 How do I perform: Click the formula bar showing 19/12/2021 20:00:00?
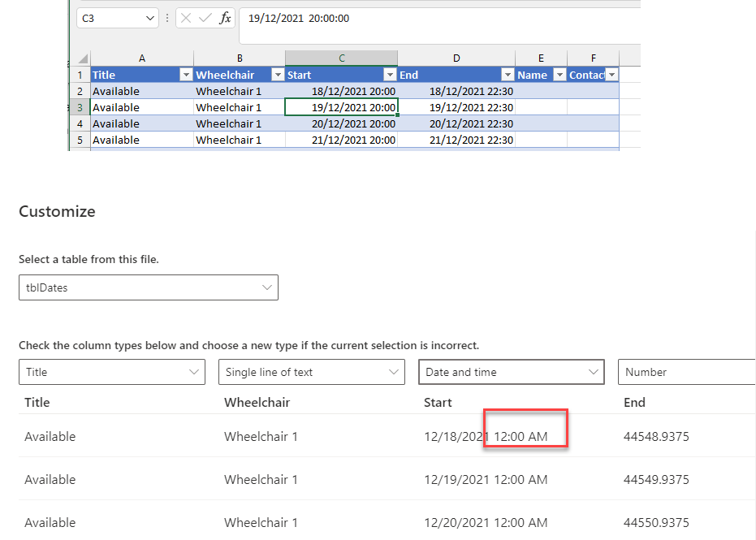click(440, 25)
